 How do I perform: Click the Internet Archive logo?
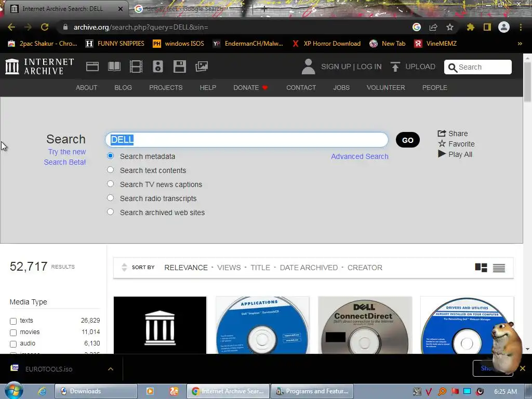point(39,66)
